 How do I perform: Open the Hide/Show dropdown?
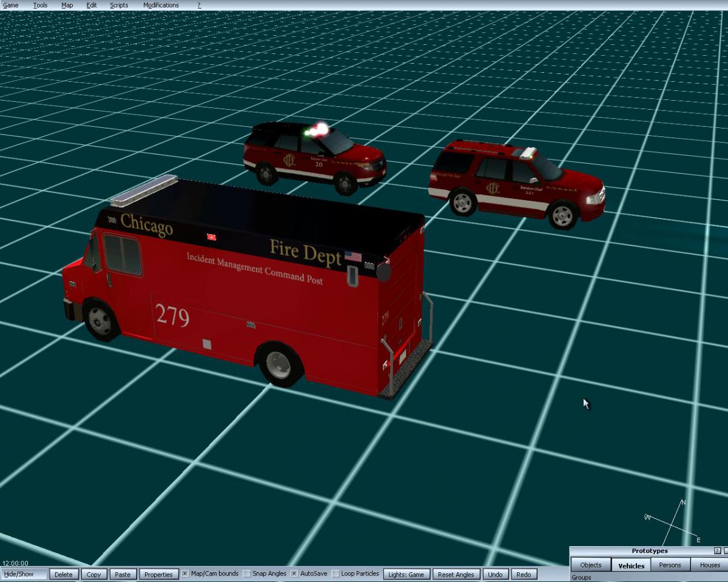pos(24,574)
